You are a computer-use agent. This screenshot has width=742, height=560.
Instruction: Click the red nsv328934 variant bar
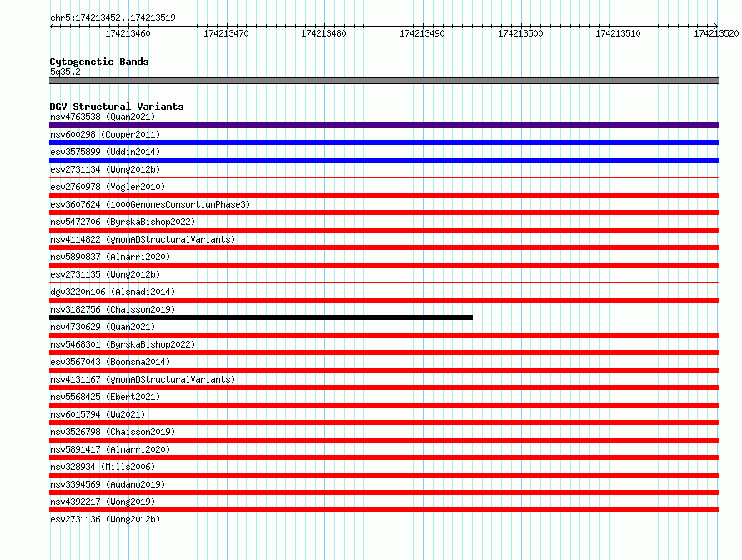384,475
